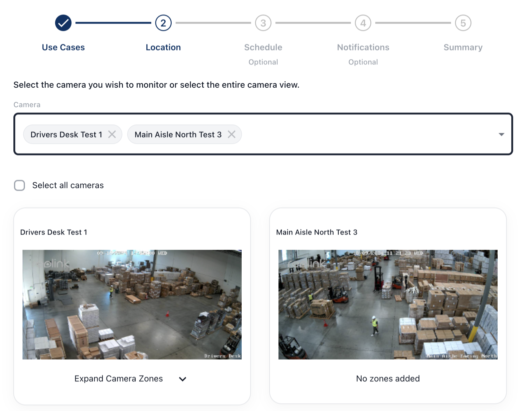This screenshot has height=411, width=532.
Task: Click the step 4 Notifications circle icon
Action: [363, 23]
